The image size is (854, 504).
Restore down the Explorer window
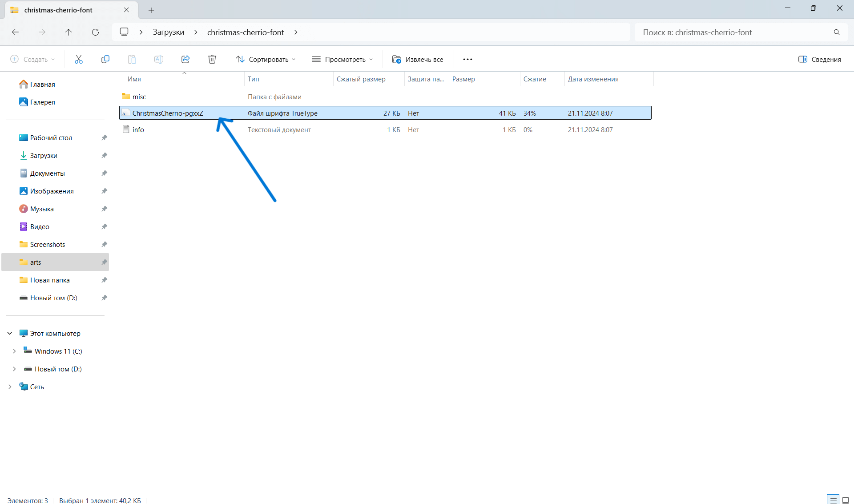pos(814,8)
